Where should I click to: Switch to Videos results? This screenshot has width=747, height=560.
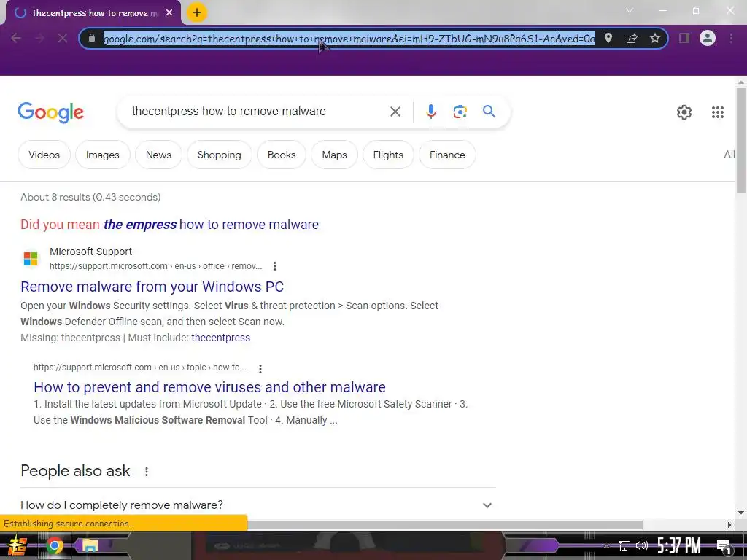[x=44, y=155]
